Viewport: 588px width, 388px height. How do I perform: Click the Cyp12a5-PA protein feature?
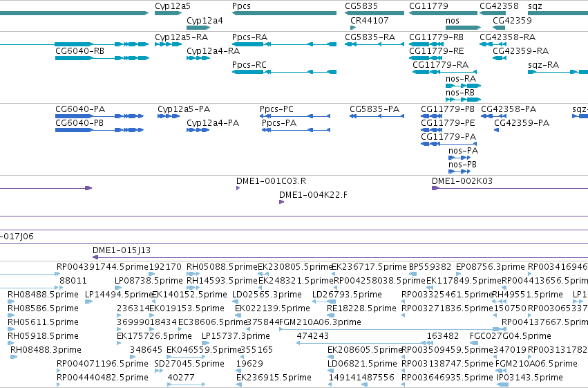coord(169,116)
